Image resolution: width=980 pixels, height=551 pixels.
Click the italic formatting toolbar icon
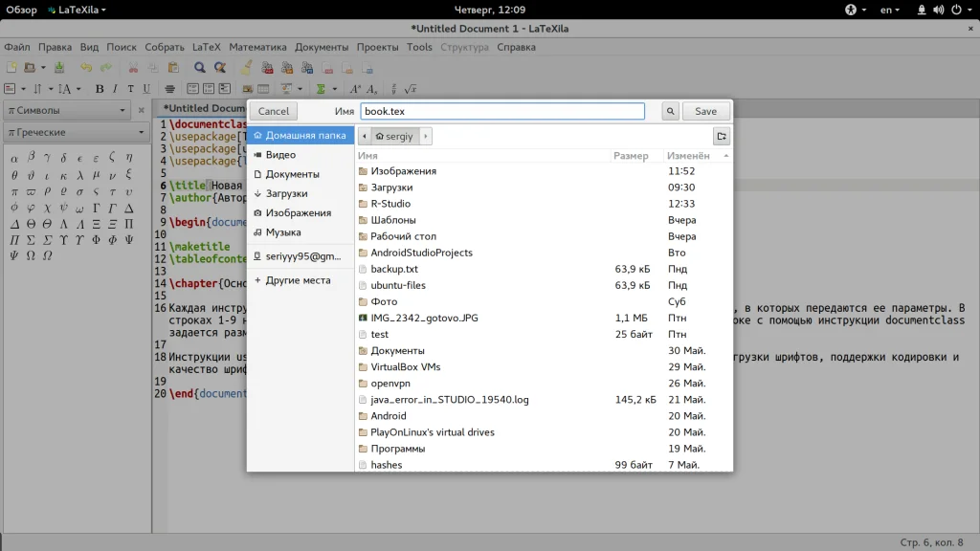116,89
